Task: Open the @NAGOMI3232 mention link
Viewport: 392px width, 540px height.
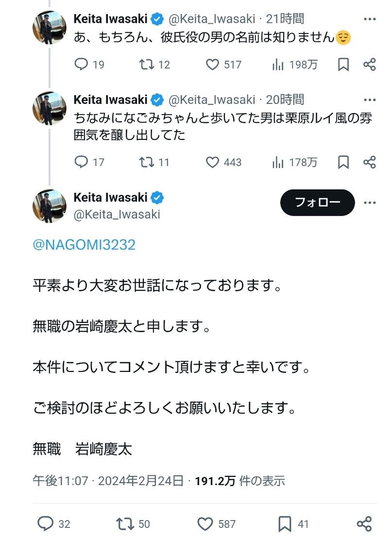Action: tap(84, 245)
